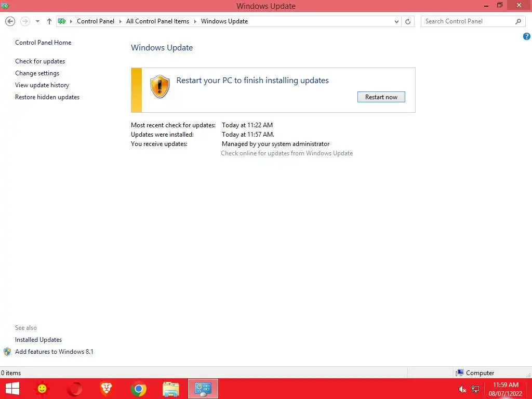
Task: Select All Control Panel Items breadcrumb
Action: tap(157, 21)
